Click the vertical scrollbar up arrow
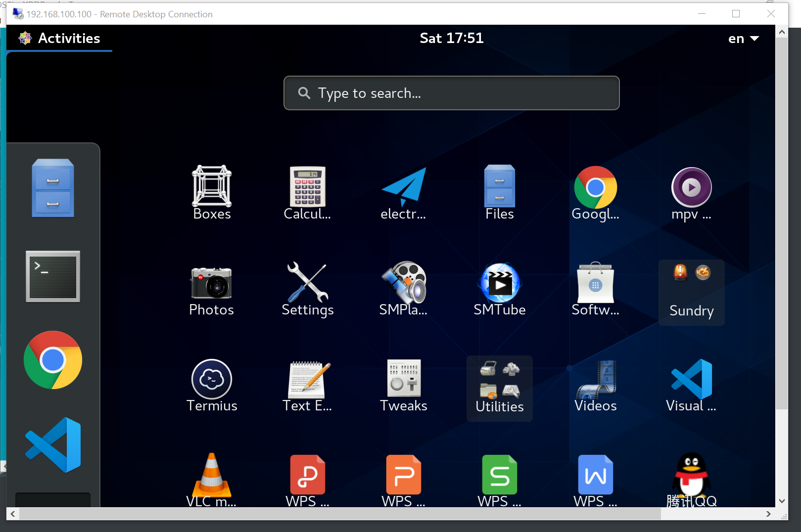The height and width of the screenshot is (532, 801). pyautogui.click(x=782, y=32)
